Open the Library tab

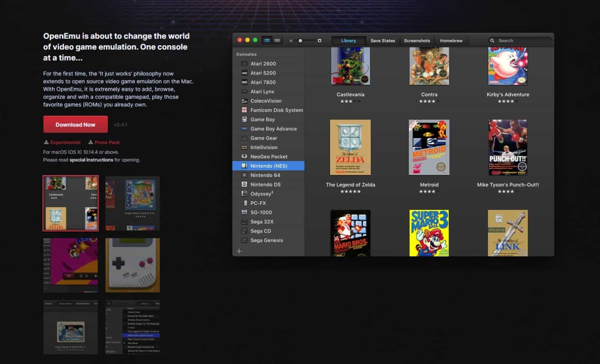pos(348,41)
